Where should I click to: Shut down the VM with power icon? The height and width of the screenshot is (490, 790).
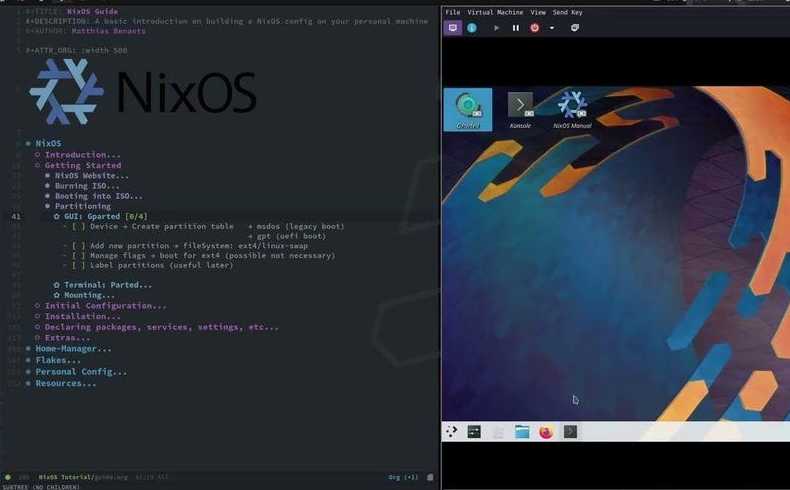pyautogui.click(x=535, y=28)
